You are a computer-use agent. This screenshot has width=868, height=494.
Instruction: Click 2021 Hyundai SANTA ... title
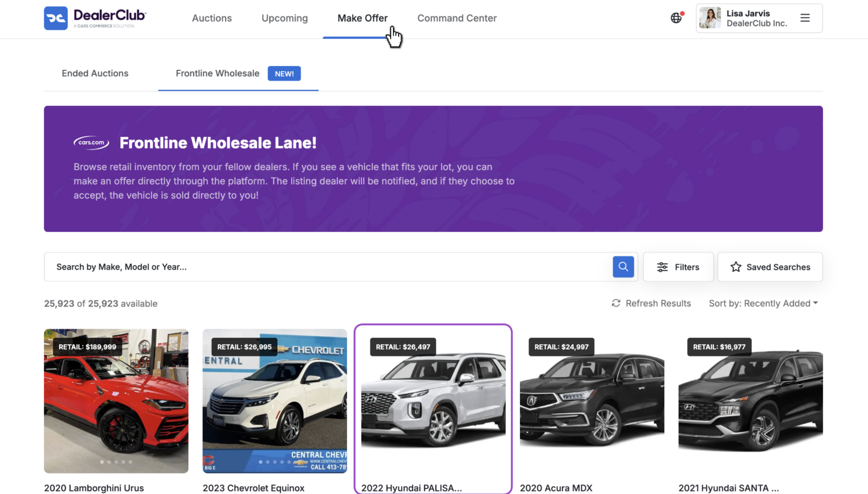729,488
